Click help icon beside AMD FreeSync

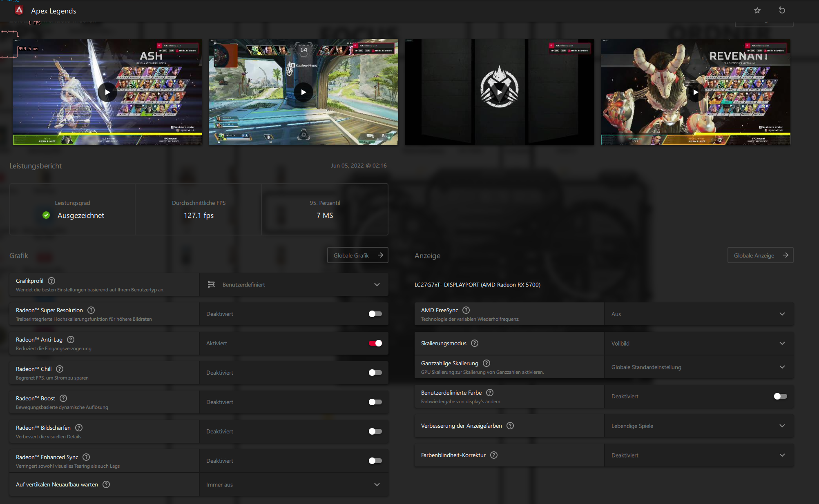pos(466,310)
